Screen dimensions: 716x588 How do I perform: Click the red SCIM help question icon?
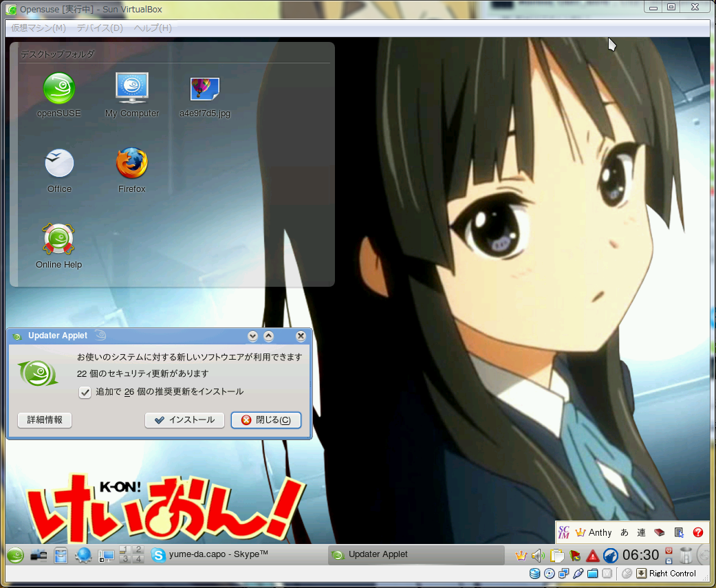697,532
